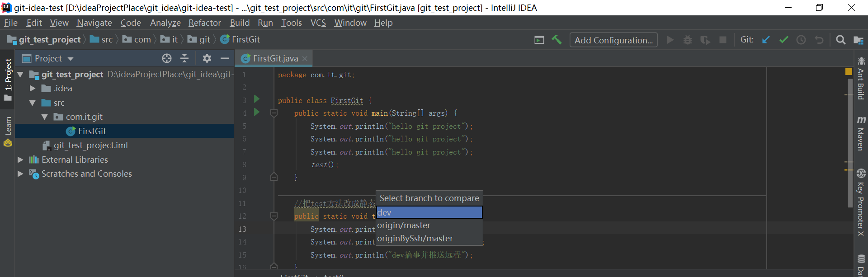This screenshot has height=277, width=868.
Task: Hide the Project panel with minus icon
Action: click(x=225, y=58)
